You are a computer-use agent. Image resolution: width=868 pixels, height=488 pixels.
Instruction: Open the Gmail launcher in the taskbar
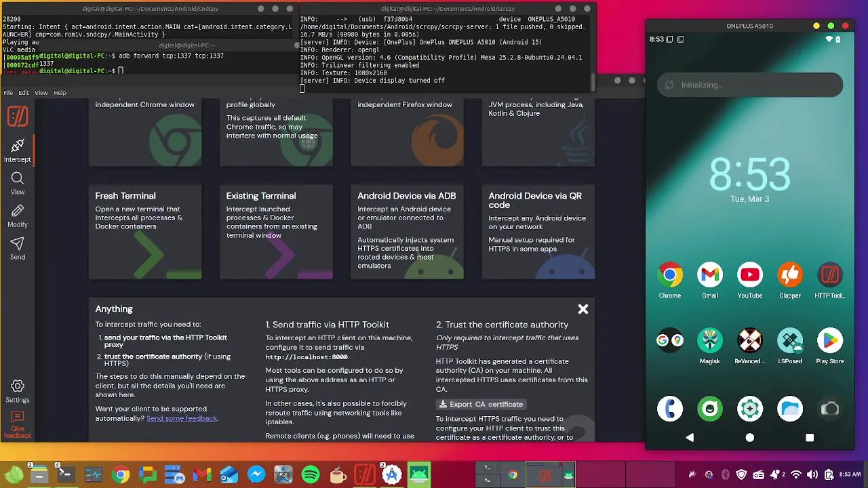point(202,475)
